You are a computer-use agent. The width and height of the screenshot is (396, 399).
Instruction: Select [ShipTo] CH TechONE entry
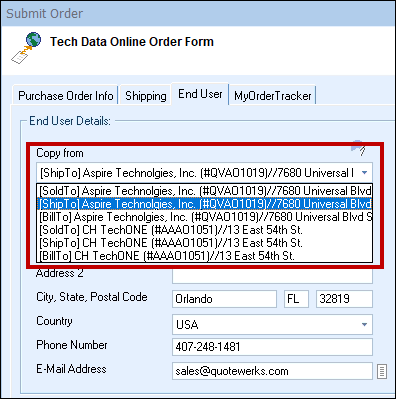click(x=205, y=243)
